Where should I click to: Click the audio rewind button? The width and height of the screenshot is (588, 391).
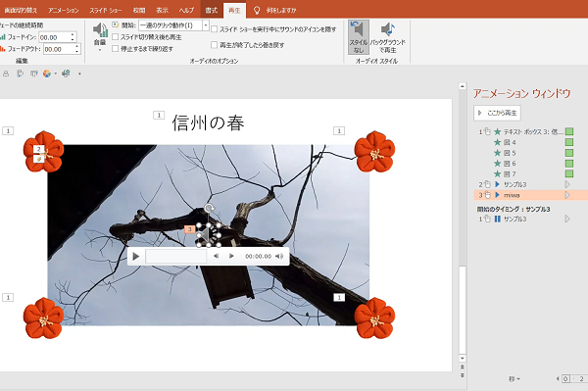pos(216,256)
